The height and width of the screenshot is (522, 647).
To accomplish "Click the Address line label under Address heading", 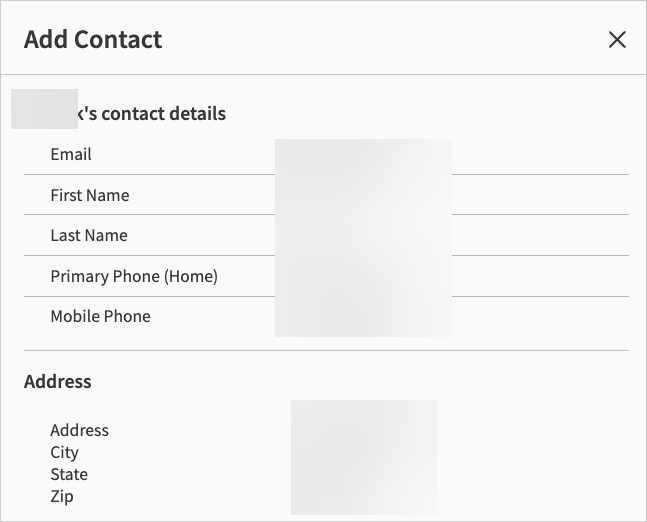I will pyautogui.click(x=80, y=430).
